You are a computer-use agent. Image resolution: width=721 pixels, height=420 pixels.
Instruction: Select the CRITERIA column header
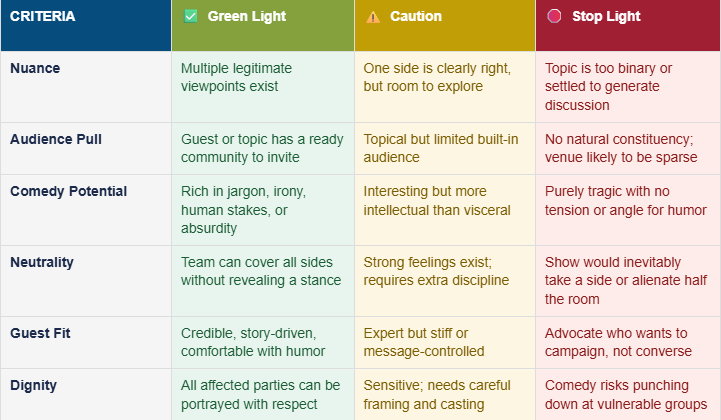(43, 16)
